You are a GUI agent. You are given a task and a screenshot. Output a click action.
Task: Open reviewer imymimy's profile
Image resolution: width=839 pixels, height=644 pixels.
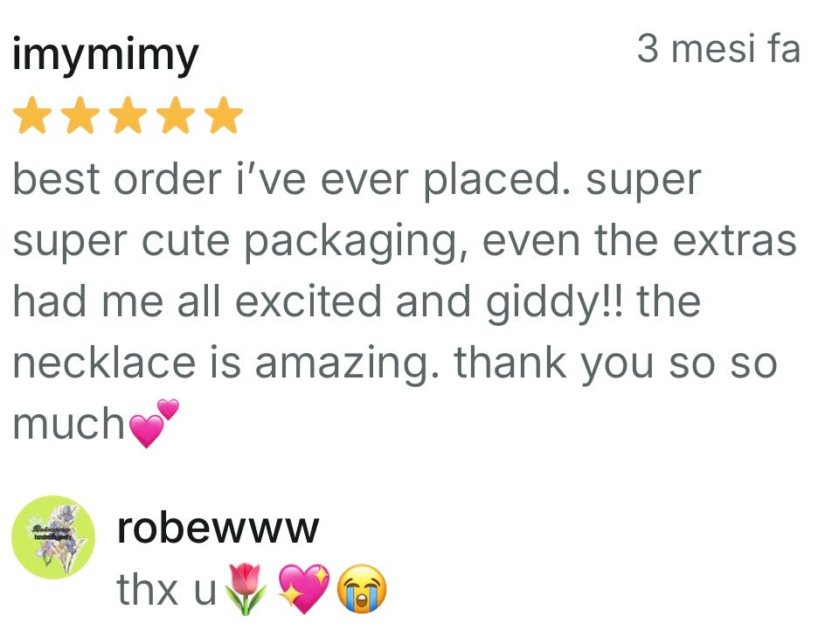pyautogui.click(x=105, y=56)
